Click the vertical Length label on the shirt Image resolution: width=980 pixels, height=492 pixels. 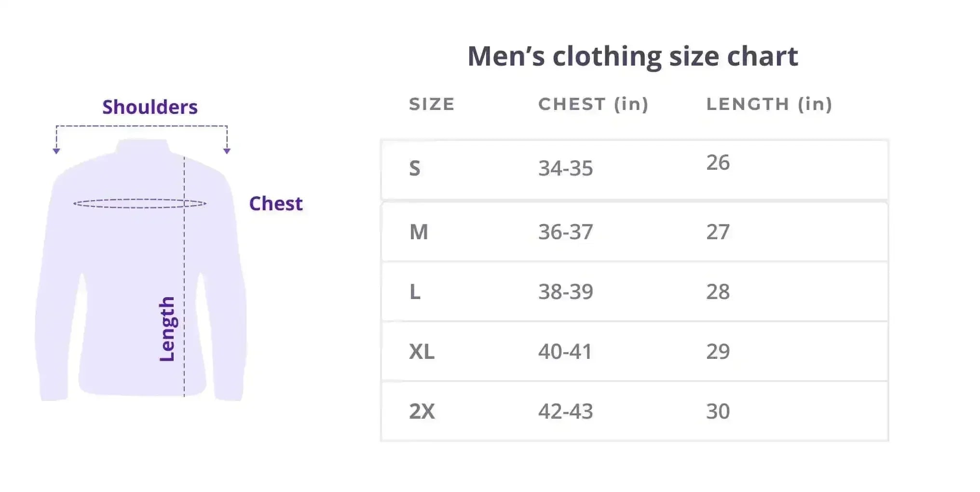point(167,329)
